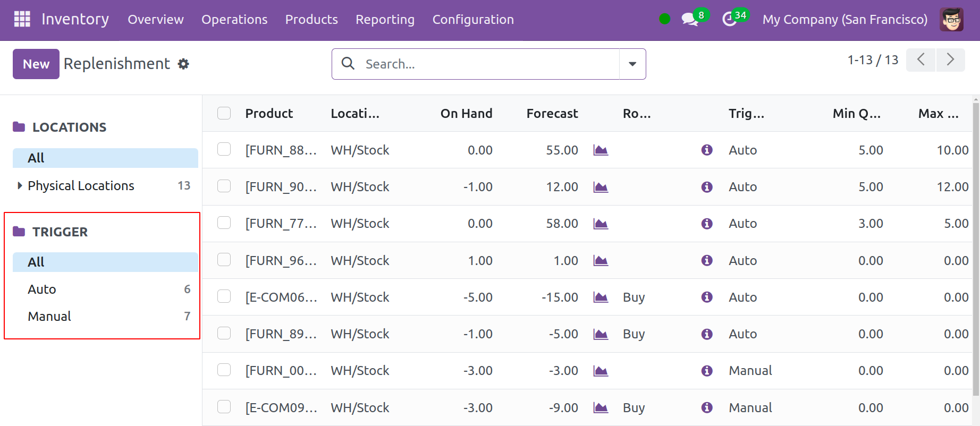Click the user avatar in top bar
This screenshot has height=426, width=980.
point(951,19)
